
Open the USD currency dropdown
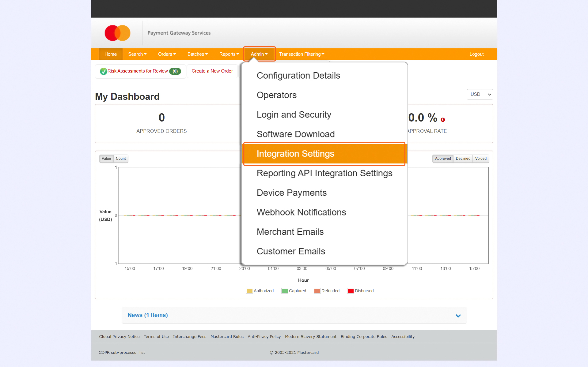coord(480,94)
